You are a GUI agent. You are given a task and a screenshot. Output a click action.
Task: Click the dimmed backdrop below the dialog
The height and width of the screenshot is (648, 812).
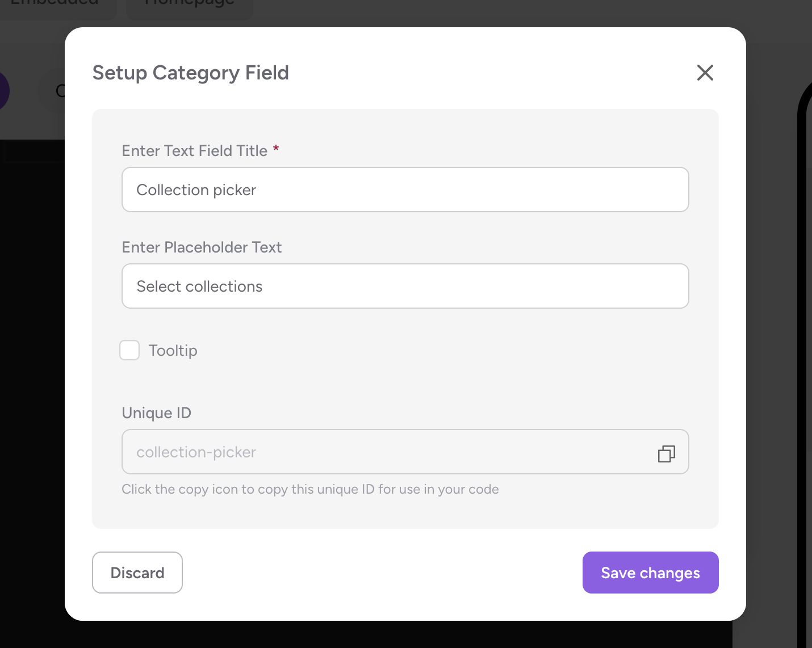pos(397,636)
